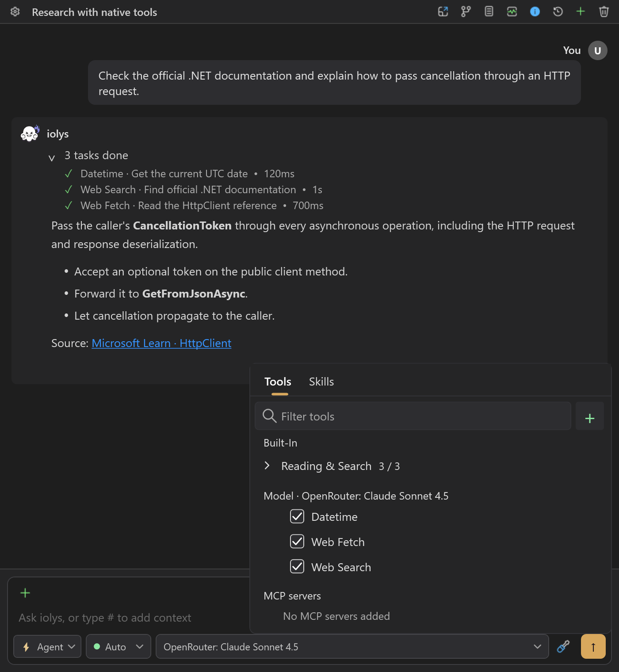Switch to the Tools tab

coord(278,382)
